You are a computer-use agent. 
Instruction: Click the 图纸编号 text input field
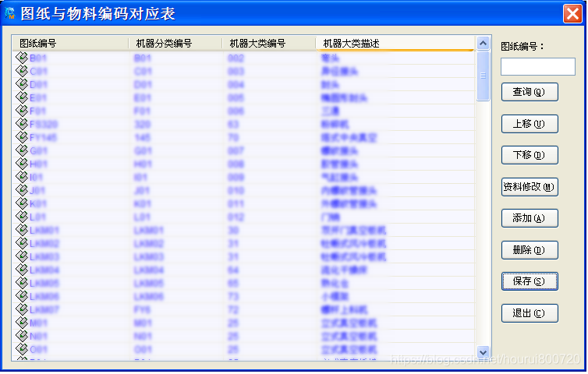tap(537, 67)
